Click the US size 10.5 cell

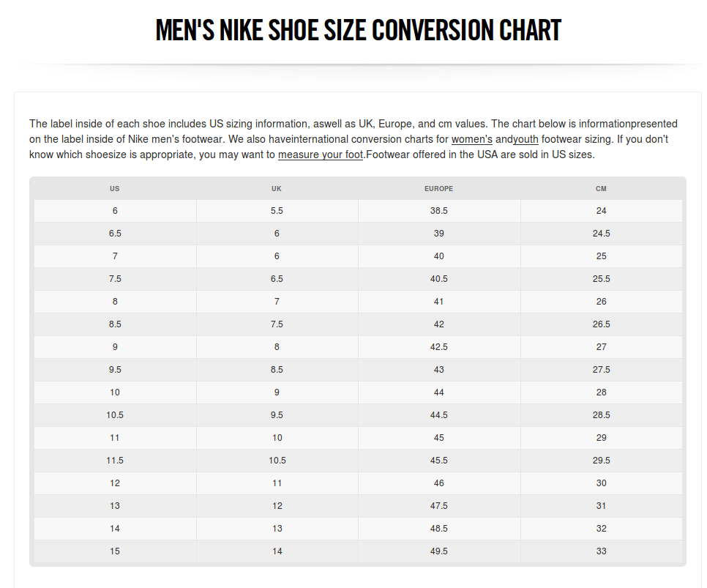click(115, 414)
